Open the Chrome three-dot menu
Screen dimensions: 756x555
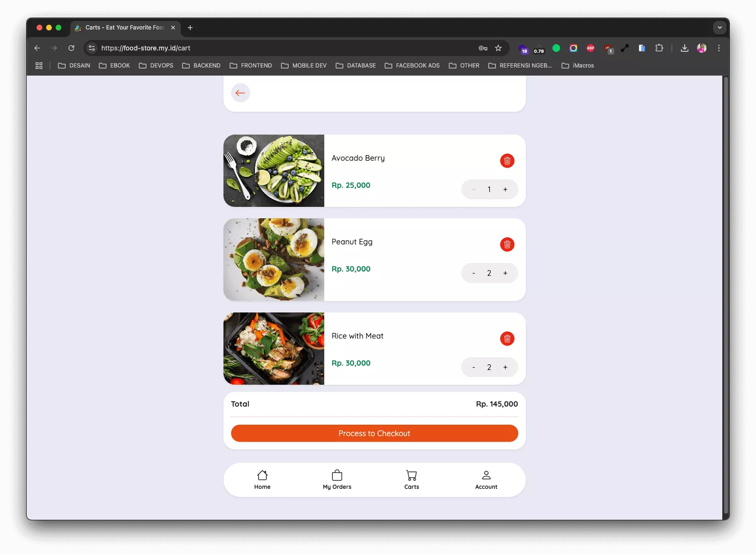click(719, 48)
